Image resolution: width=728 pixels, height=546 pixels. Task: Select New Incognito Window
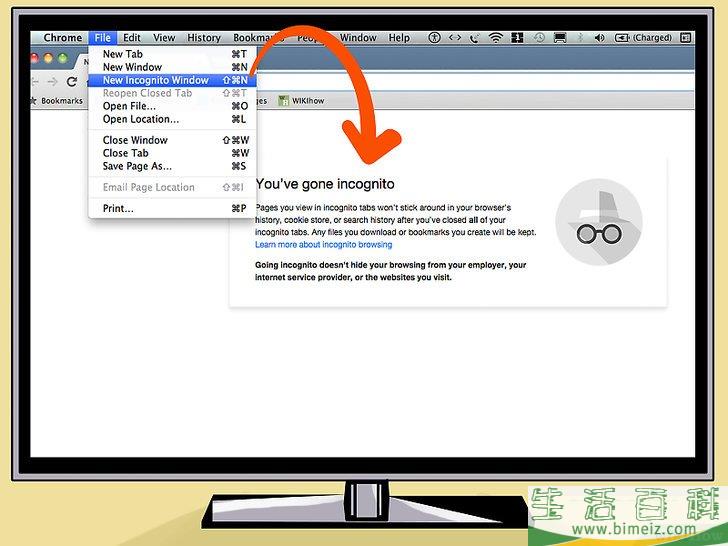[x=155, y=80]
